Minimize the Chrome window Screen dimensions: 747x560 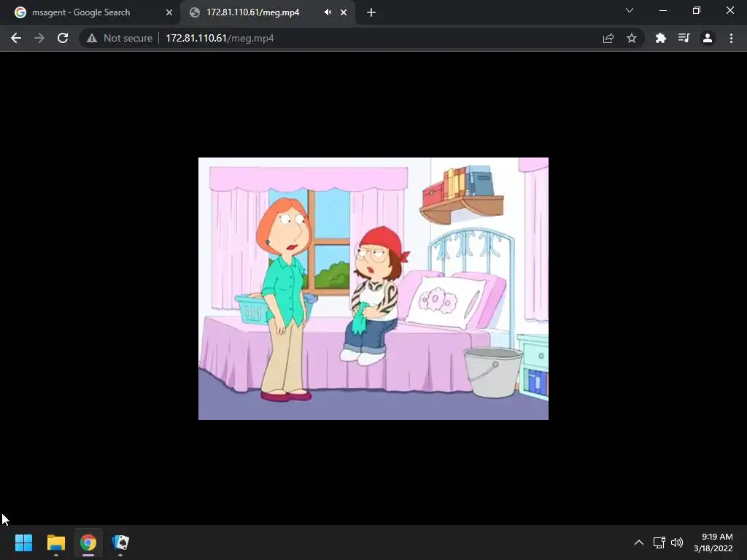662,10
